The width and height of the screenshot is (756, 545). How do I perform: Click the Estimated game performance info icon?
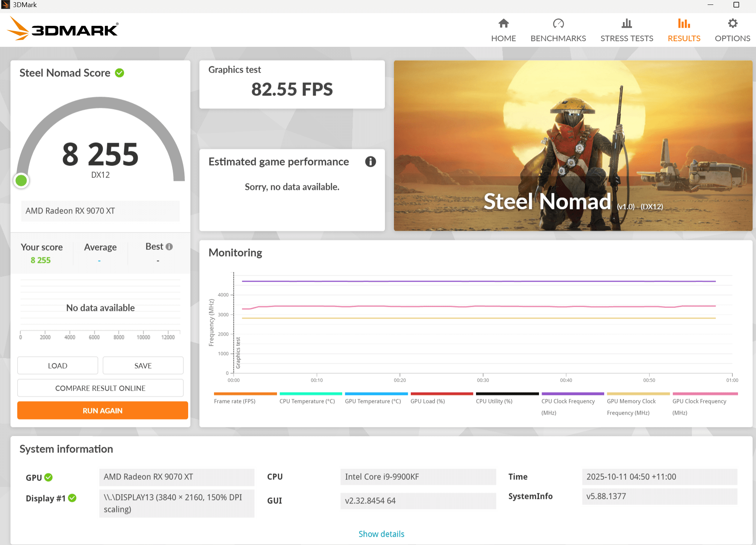[370, 162]
